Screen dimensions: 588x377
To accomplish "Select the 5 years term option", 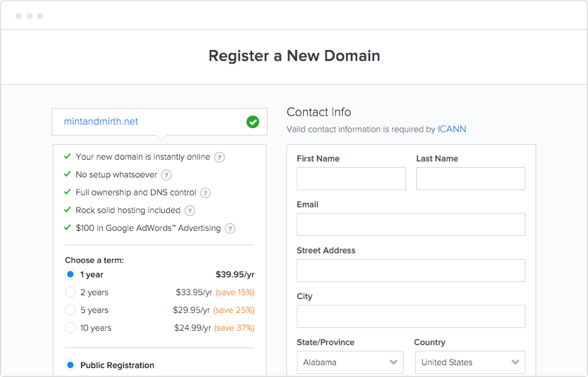I will click(70, 310).
